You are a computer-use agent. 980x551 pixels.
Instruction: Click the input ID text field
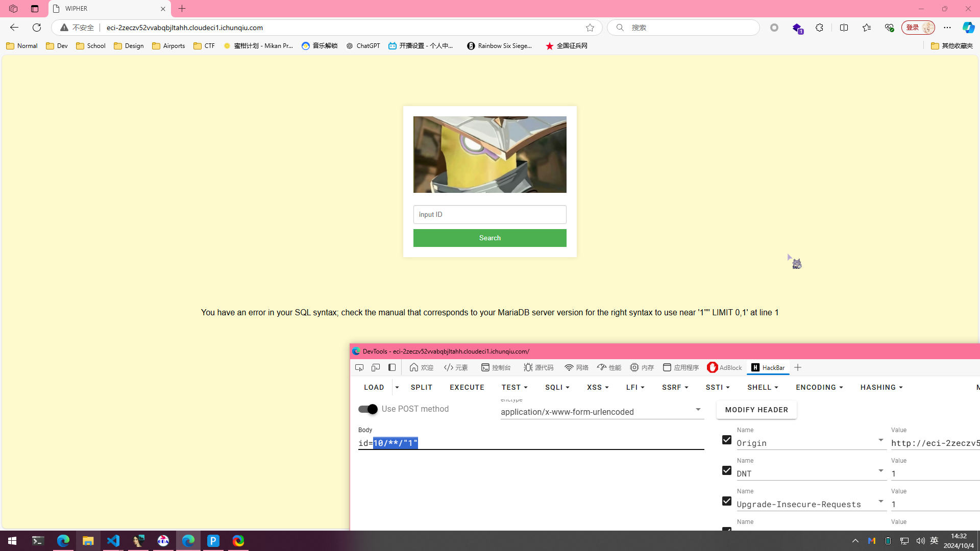[489, 214]
